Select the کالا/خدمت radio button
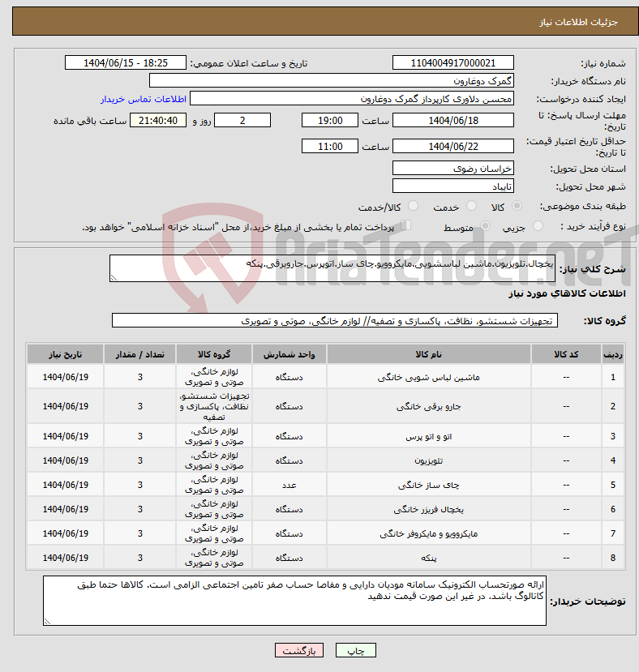Screen dimensions: 639x672 413,206
